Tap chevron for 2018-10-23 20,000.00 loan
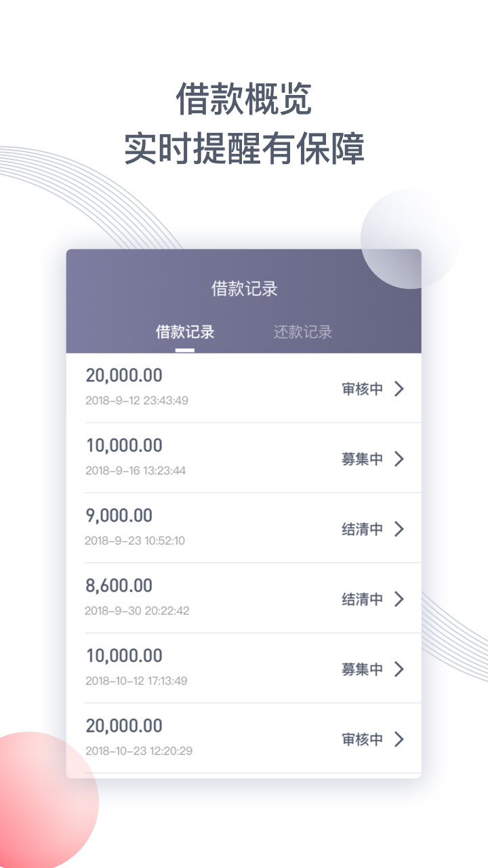 tap(399, 739)
